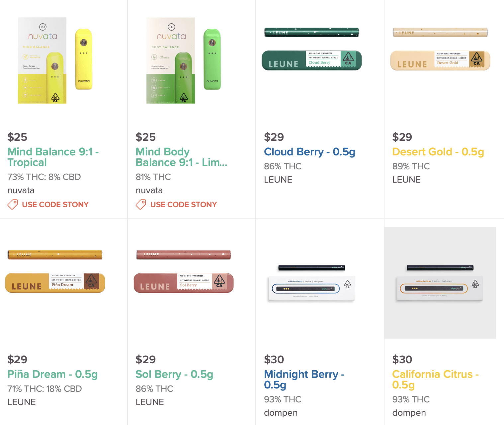This screenshot has width=504, height=425.
Task: Open the nuvata Body Balance green vaporizer image
Action: click(184, 60)
